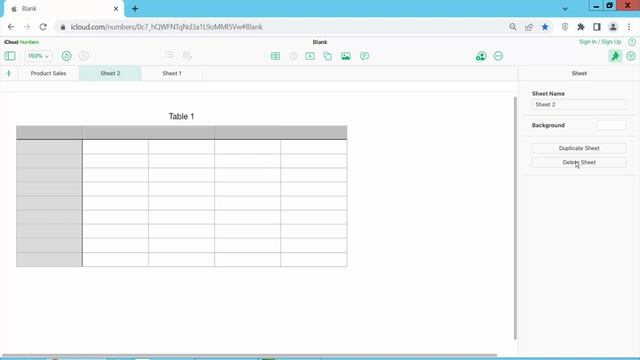Click the Sign In / Sign Up link
This screenshot has width=640, height=360.
600,42
